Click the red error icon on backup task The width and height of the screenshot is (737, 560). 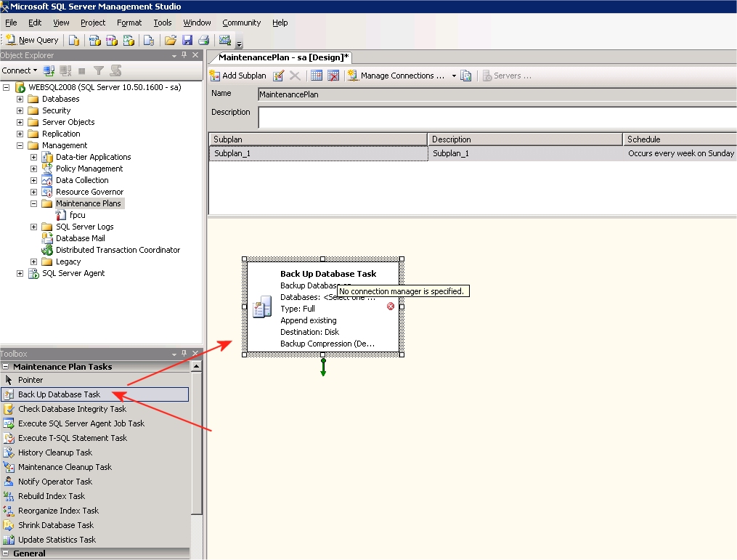[x=391, y=307]
